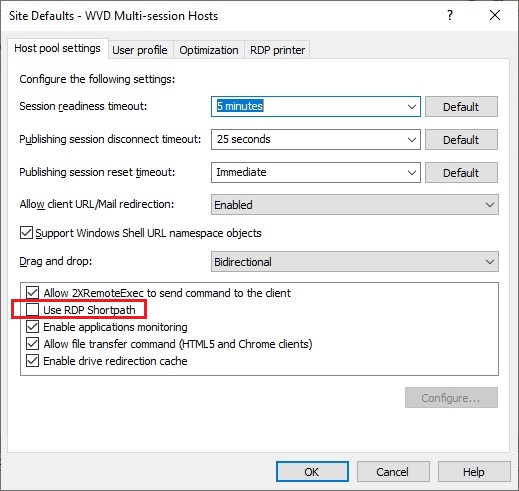Toggle Allow 2XRemoteExec to send command
This screenshot has height=491, width=519.
point(32,293)
